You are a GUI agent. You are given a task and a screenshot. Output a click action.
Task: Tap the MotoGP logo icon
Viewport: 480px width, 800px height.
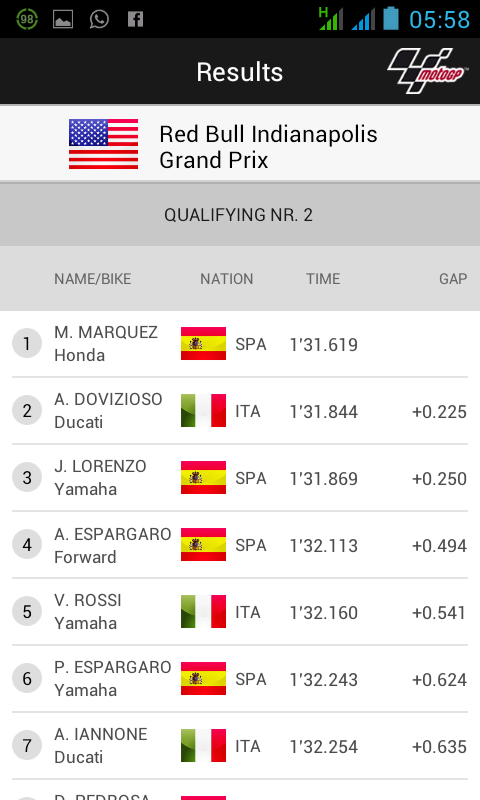427,71
